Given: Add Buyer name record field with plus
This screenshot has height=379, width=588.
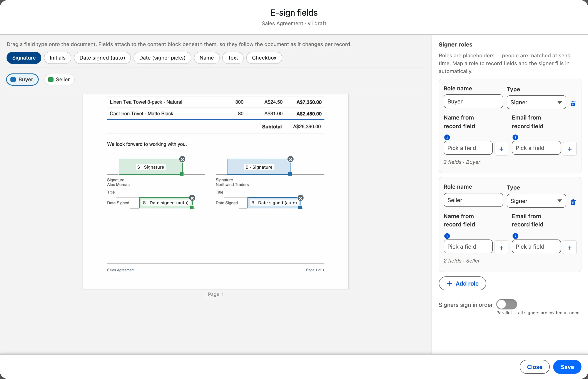Looking at the screenshot, I should click(501, 149).
